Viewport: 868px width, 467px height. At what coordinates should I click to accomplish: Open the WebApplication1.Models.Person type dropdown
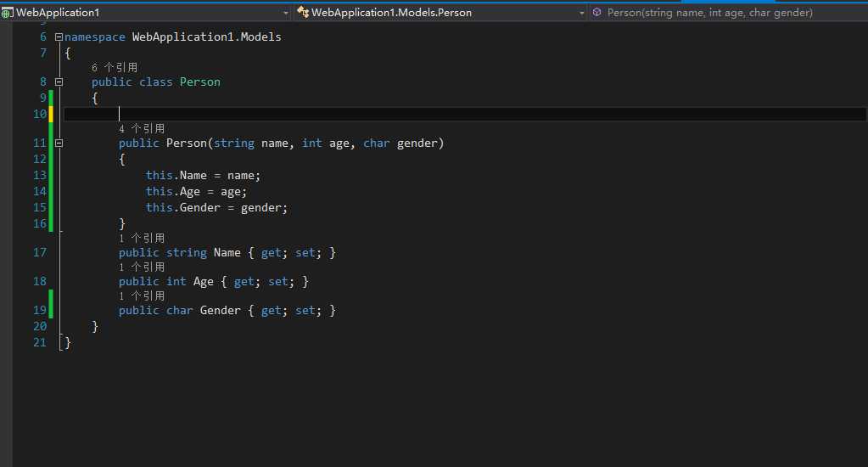pyautogui.click(x=440, y=12)
